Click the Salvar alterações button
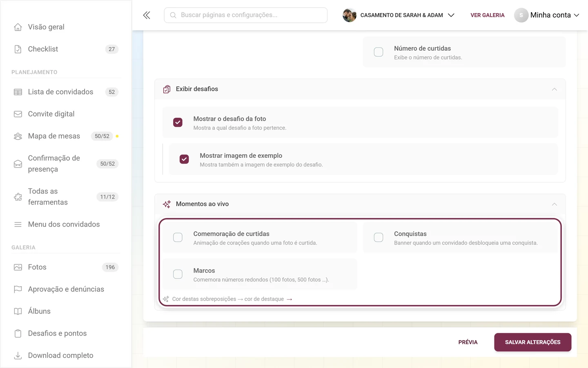 (x=532, y=342)
